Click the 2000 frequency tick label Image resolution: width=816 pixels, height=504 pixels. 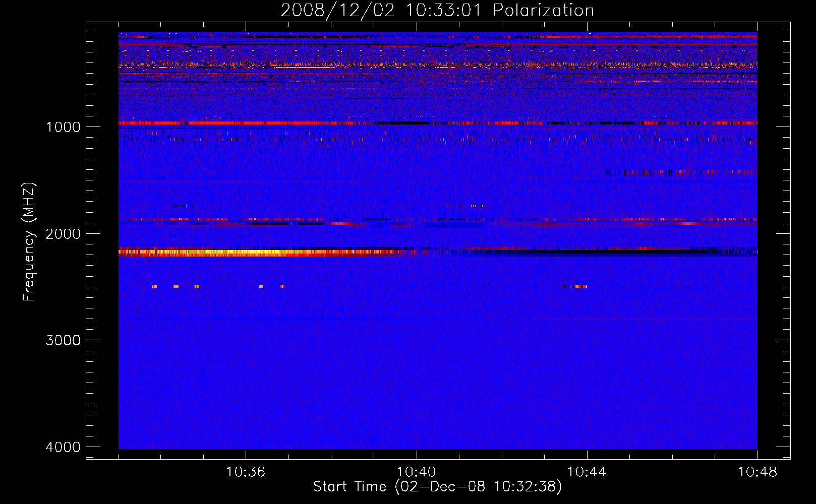pos(63,233)
